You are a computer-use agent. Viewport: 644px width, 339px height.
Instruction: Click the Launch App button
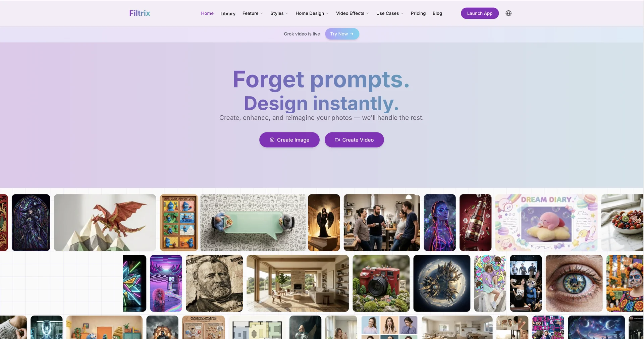coord(480,13)
